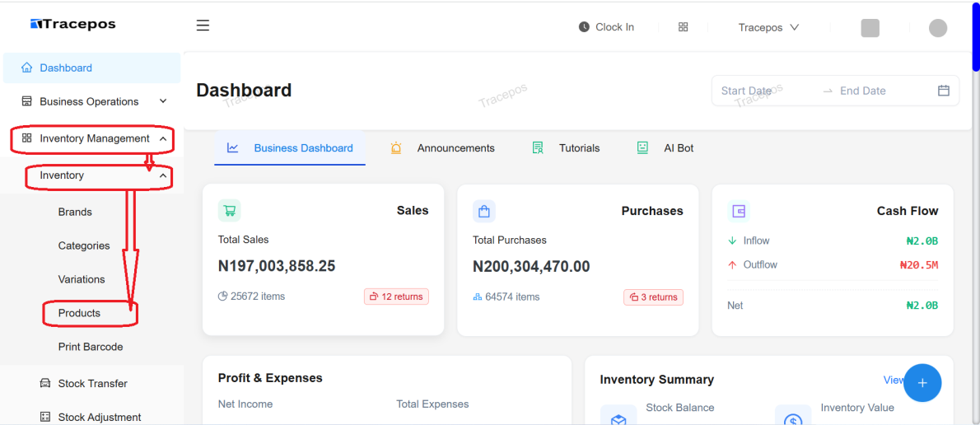
Task: Click the Stock Balance box icon
Action: click(x=618, y=418)
